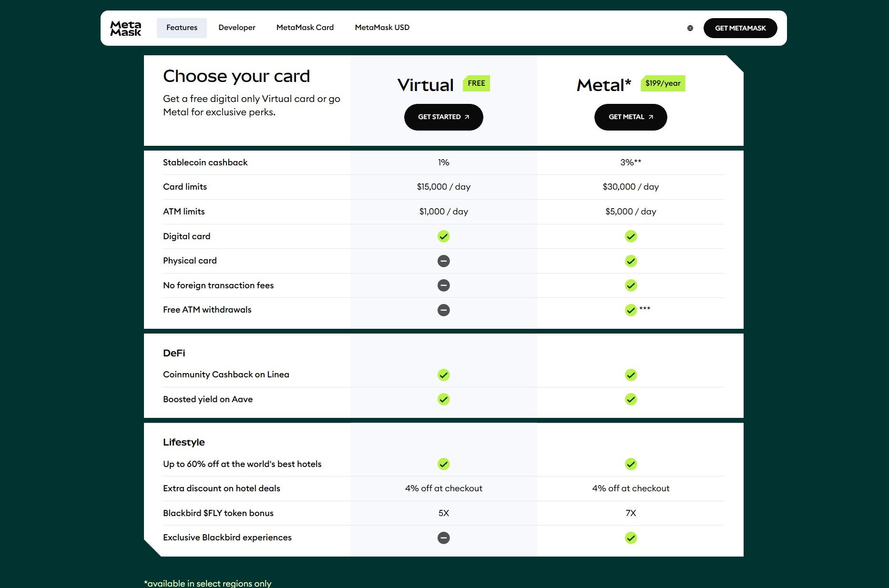Select the Features tab in the navigation
889x588 pixels.
[182, 27]
